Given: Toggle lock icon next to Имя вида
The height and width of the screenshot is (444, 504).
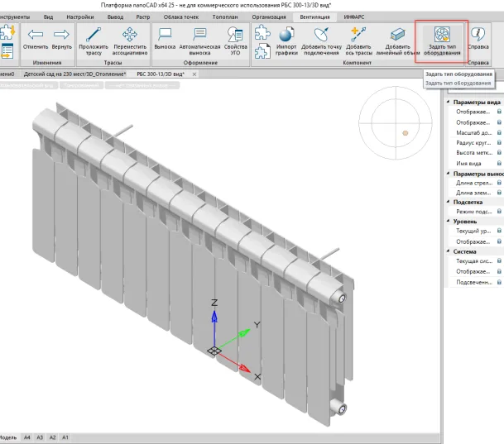Looking at the screenshot, I should tap(500, 163).
